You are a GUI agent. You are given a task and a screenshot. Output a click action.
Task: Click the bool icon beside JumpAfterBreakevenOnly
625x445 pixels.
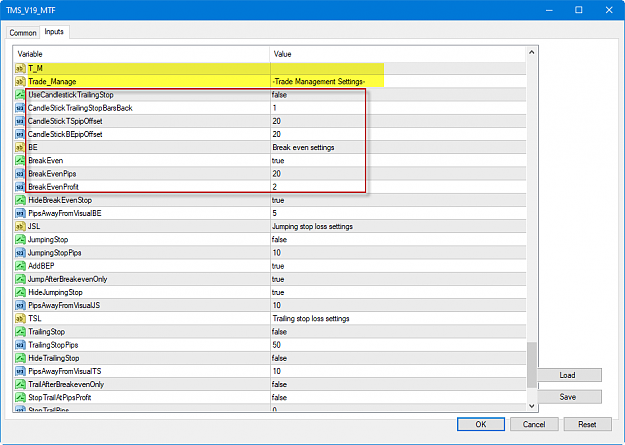20,279
